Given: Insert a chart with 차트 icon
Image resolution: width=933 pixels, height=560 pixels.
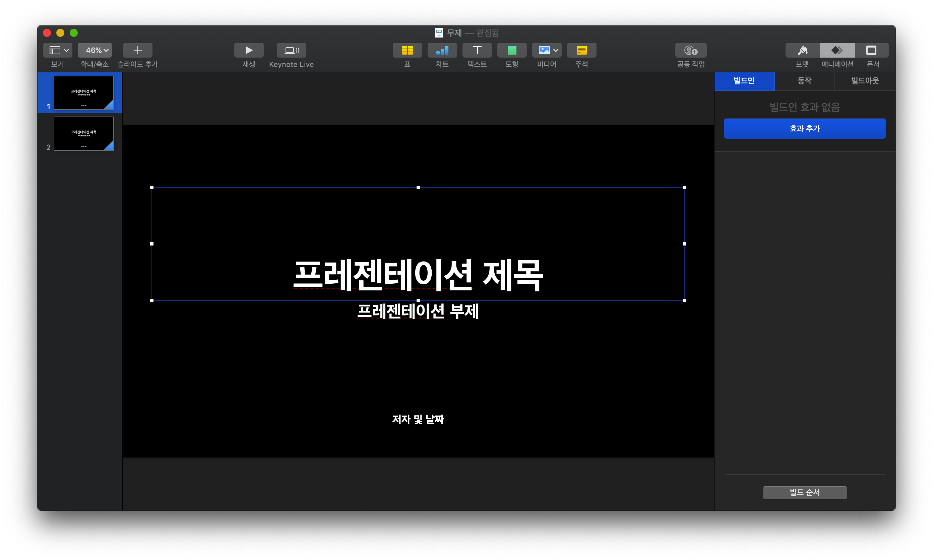Looking at the screenshot, I should click(x=442, y=50).
